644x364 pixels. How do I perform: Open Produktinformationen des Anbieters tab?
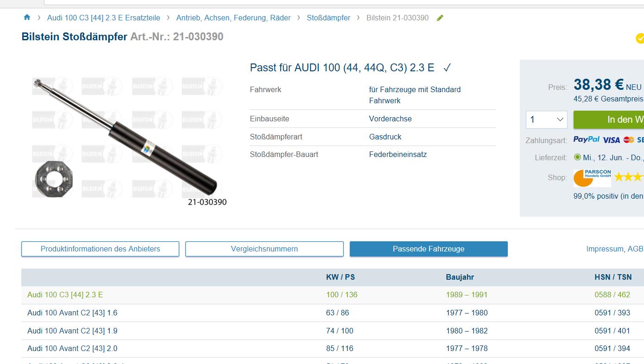100,249
